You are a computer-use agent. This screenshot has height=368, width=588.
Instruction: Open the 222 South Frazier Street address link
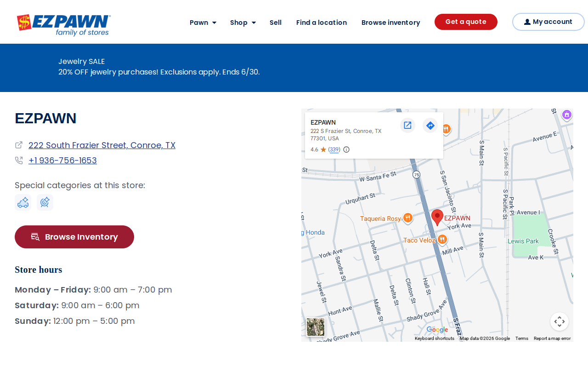pyautogui.click(x=102, y=145)
